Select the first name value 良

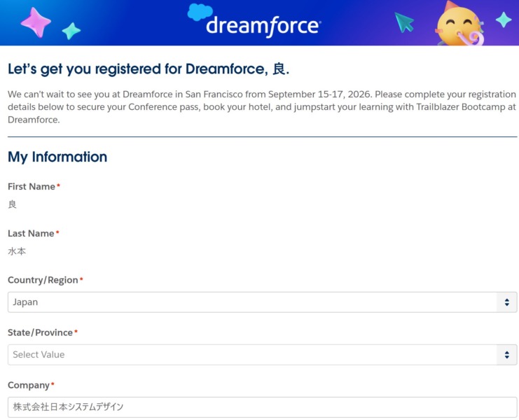pos(12,204)
